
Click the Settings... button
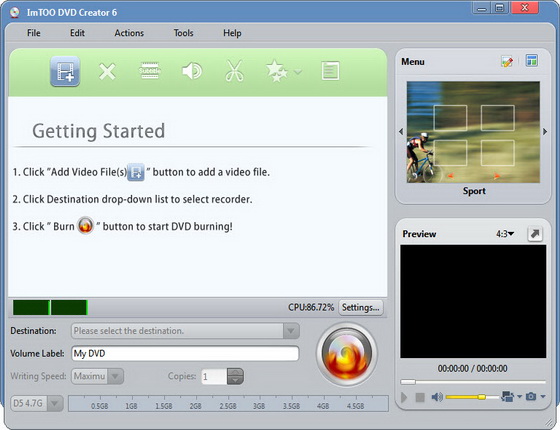tap(361, 308)
